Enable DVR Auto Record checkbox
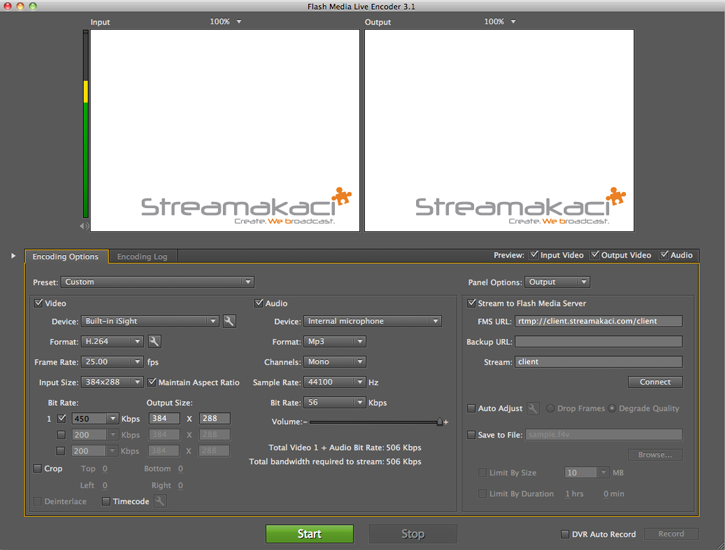The image size is (725, 550). tap(565, 534)
